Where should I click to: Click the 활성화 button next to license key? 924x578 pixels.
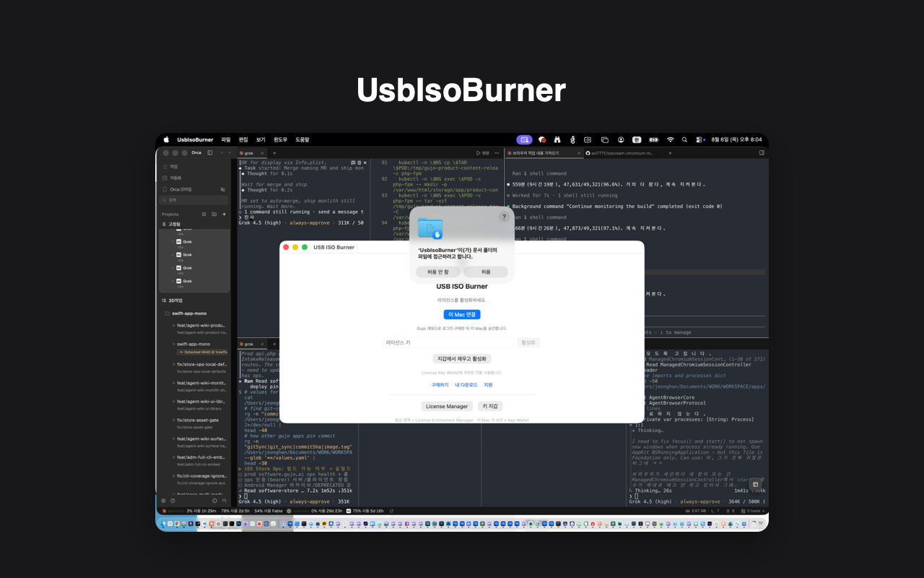529,342
